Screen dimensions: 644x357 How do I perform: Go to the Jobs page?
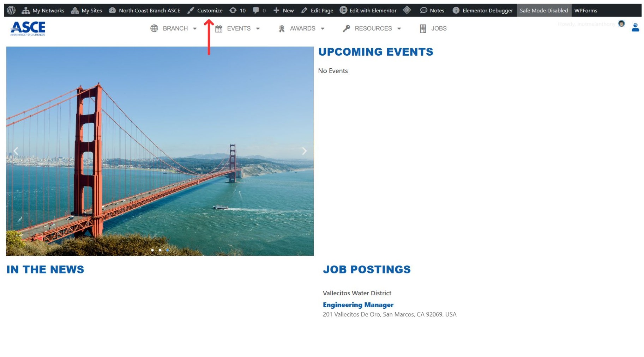click(433, 29)
